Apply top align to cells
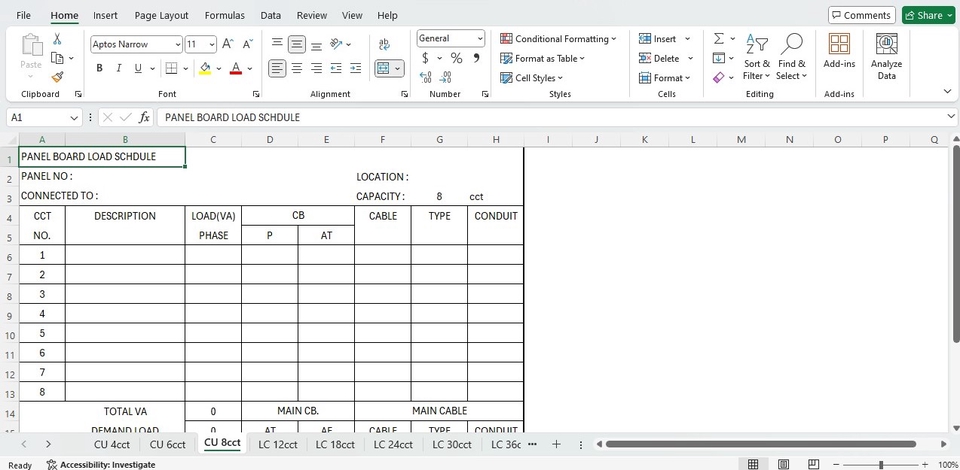 277,43
